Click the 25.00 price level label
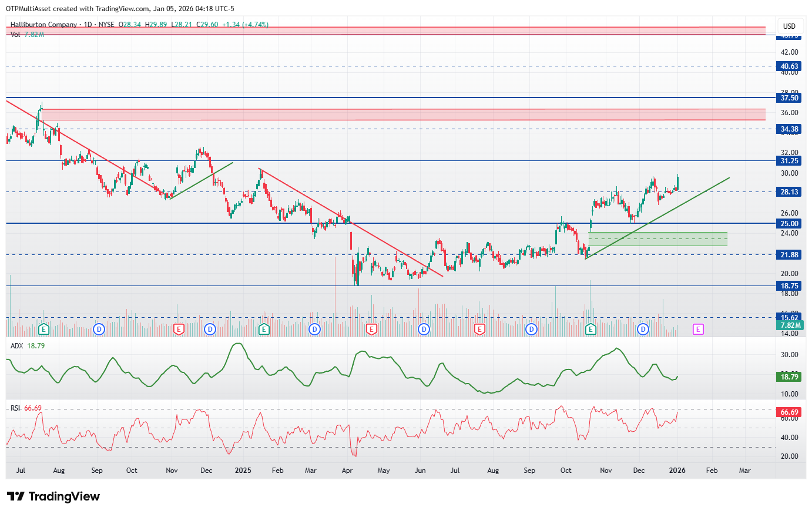The image size is (812, 514). tap(789, 224)
